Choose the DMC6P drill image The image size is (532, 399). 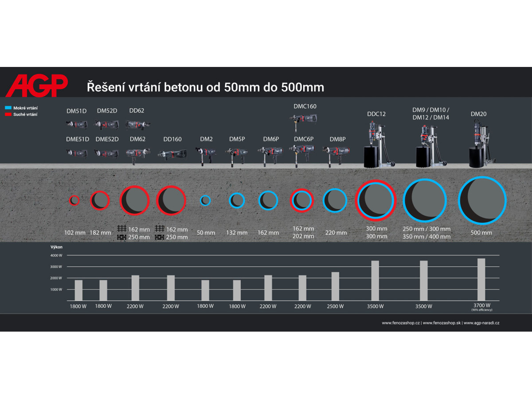pyautogui.click(x=302, y=155)
